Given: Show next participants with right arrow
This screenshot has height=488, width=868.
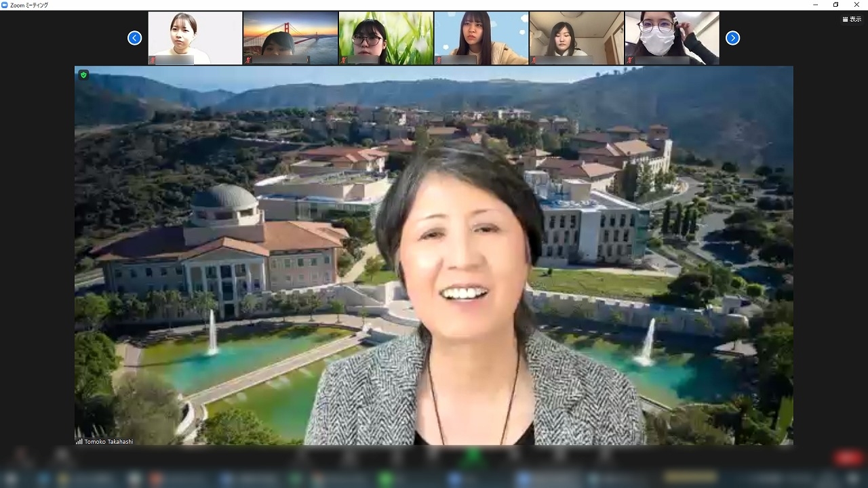Looking at the screenshot, I should 732,38.
